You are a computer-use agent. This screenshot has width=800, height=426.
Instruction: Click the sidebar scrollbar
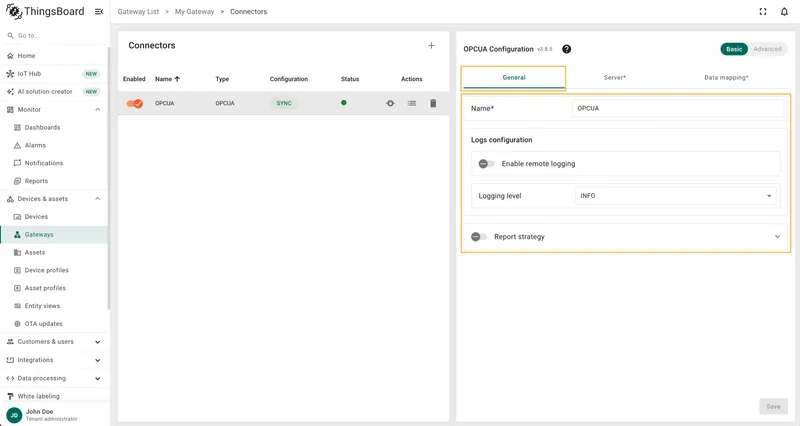click(109, 179)
